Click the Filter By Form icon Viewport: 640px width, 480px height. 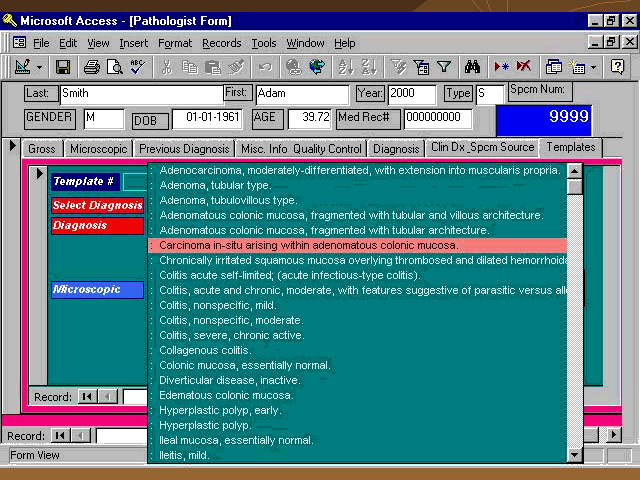coord(421,67)
